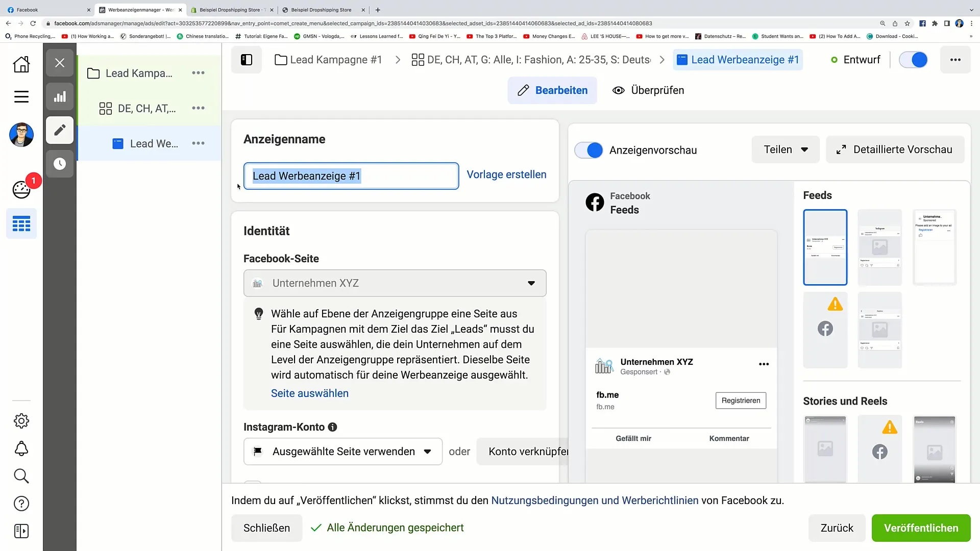This screenshot has height=551, width=980.
Task: Click the Lead Werbeanzeige #1 name input field
Action: (353, 176)
